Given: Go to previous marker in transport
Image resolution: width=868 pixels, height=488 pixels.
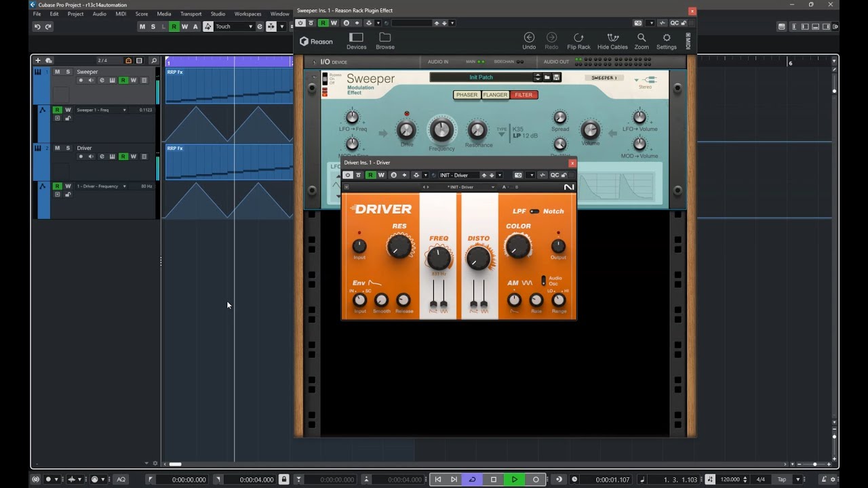Looking at the screenshot, I should click(x=438, y=479).
